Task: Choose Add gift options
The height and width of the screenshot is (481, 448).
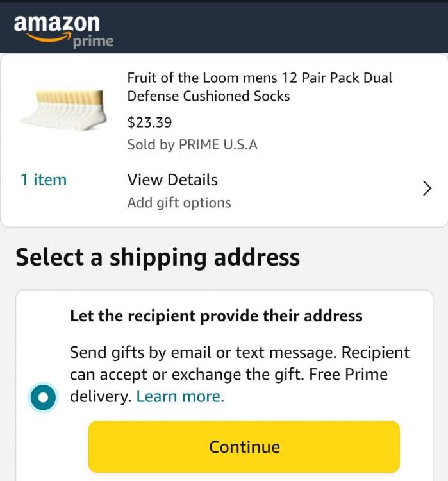Action: pos(179,203)
